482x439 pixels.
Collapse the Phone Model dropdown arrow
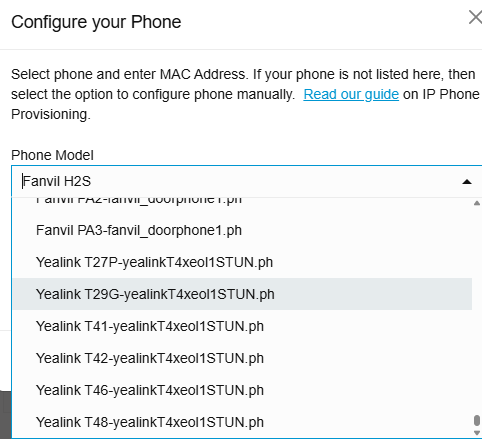[x=467, y=182]
